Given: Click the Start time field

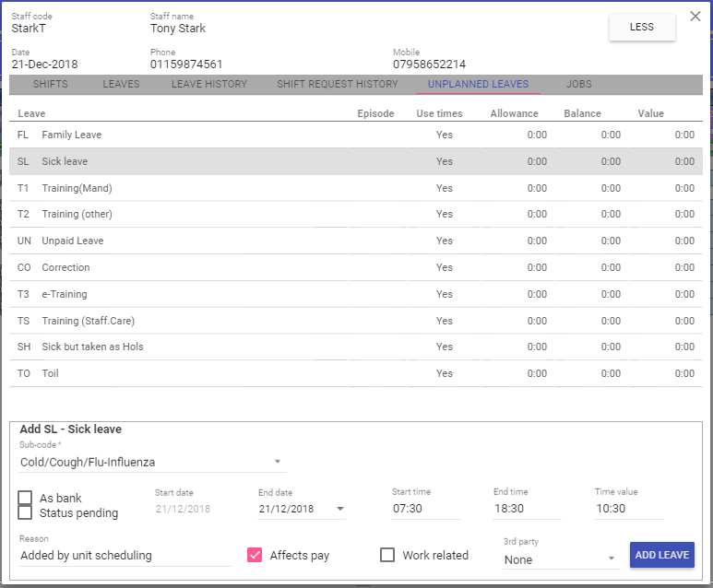Looking at the screenshot, I should pyautogui.click(x=424, y=509).
